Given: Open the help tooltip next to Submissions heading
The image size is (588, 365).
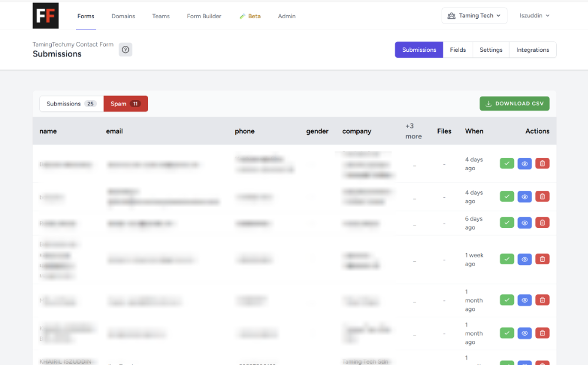Looking at the screenshot, I should 125,49.
